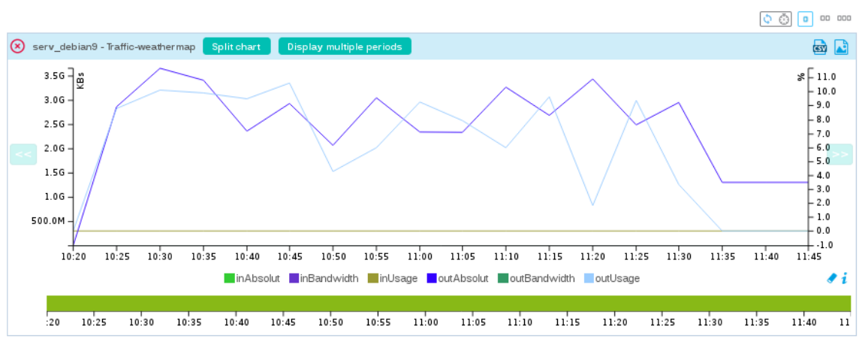Switch to single-column chart layout

(x=805, y=19)
